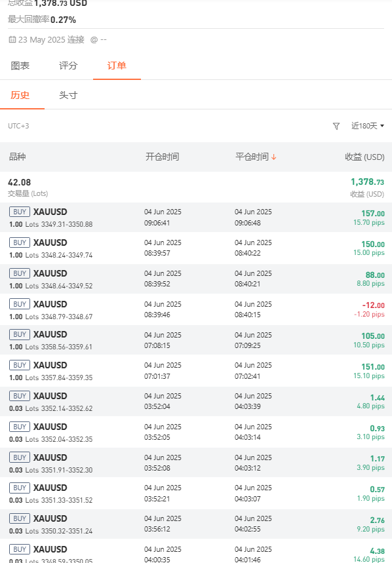392x563 pixels.
Task: Select the 订单 tab
Action: click(117, 66)
